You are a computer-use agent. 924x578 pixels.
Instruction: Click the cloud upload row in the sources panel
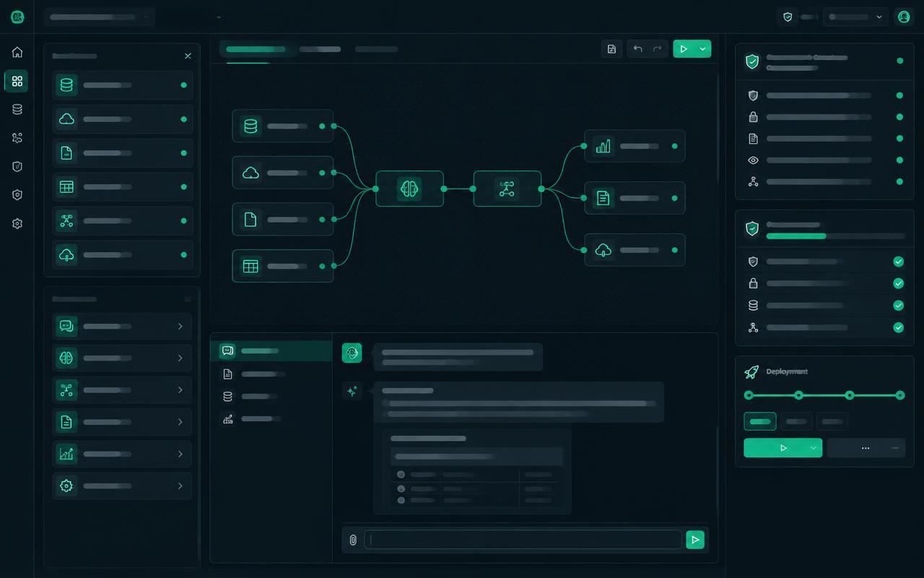point(123,254)
